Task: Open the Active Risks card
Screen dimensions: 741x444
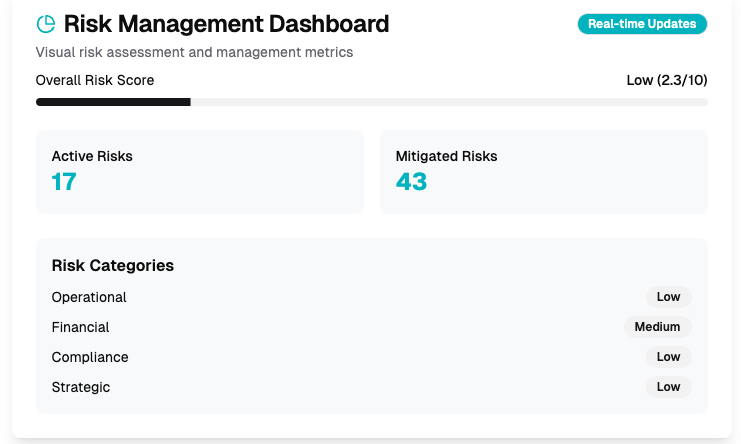Action: (x=200, y=171)
